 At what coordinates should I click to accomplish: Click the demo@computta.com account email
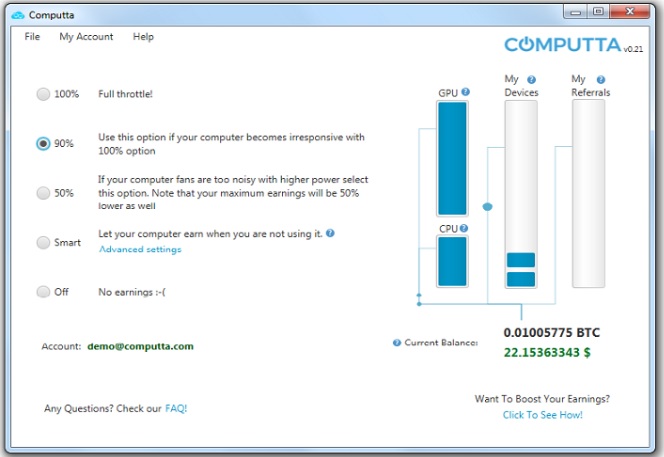(x=140, y=346)
